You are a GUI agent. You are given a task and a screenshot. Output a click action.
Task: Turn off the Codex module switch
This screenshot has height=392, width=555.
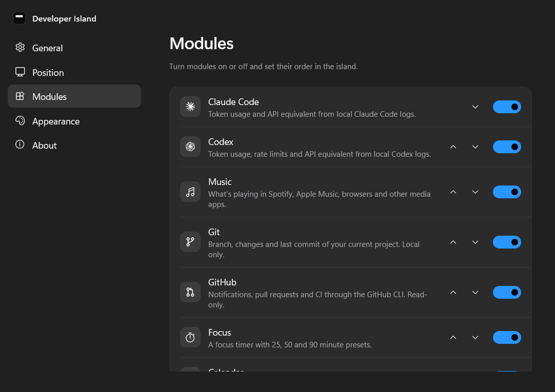[507, 147]
